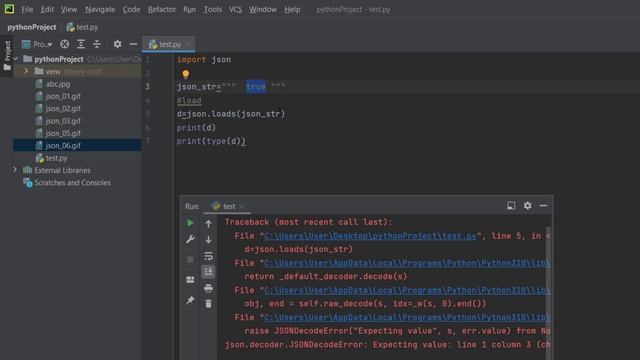The height and width of the screenshot is (360, 640).
Task: Click pythonProject breadcrumb in navigation bar
Action: [32, 27]
